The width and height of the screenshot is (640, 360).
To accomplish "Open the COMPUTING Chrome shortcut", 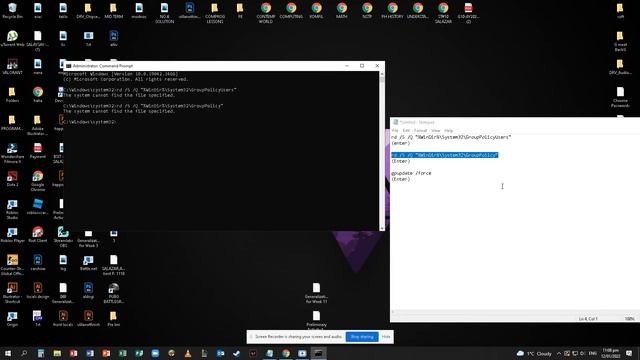I will click(291, 11).
